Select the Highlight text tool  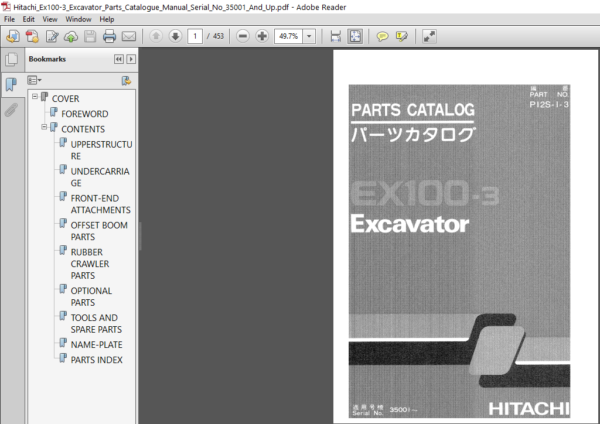coord(401,36)
